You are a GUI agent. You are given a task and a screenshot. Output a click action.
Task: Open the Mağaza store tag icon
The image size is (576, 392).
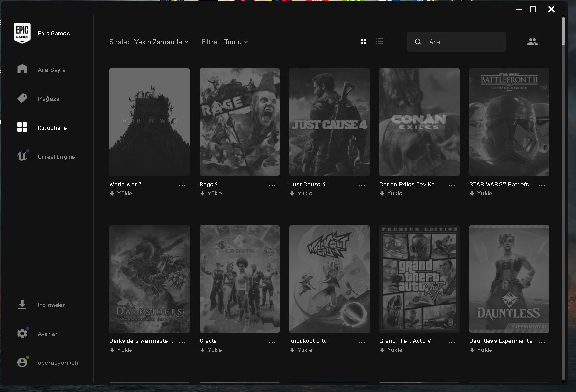[22, 98]
